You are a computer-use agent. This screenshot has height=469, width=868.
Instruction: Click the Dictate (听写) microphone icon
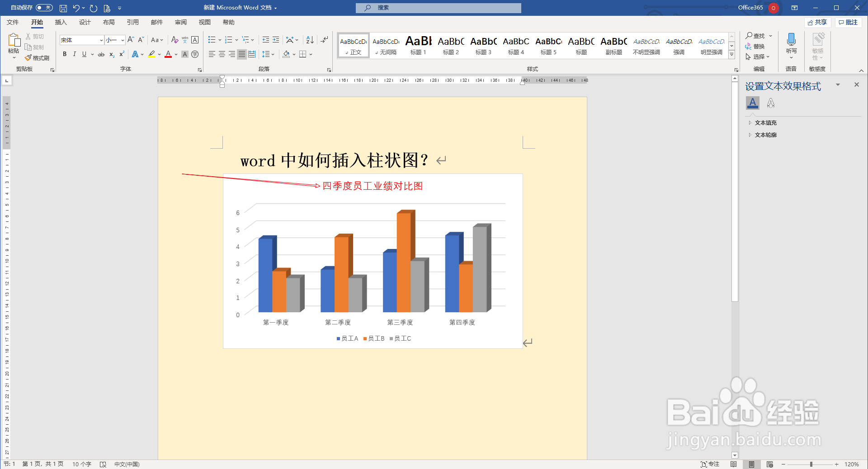[791, 39]
